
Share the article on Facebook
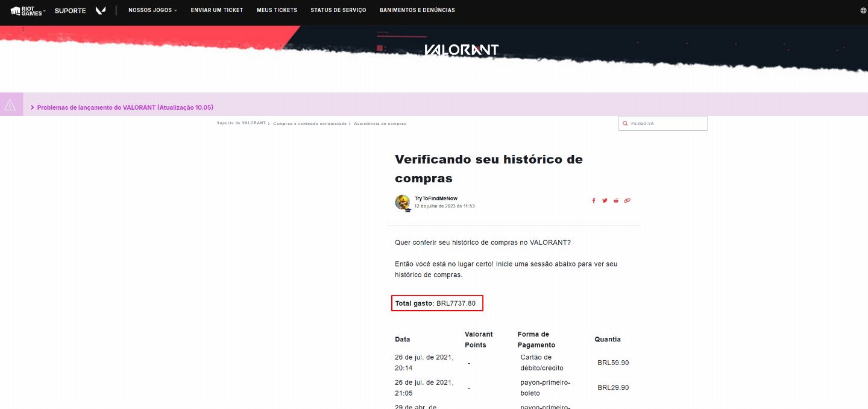(x=594, y=200)
